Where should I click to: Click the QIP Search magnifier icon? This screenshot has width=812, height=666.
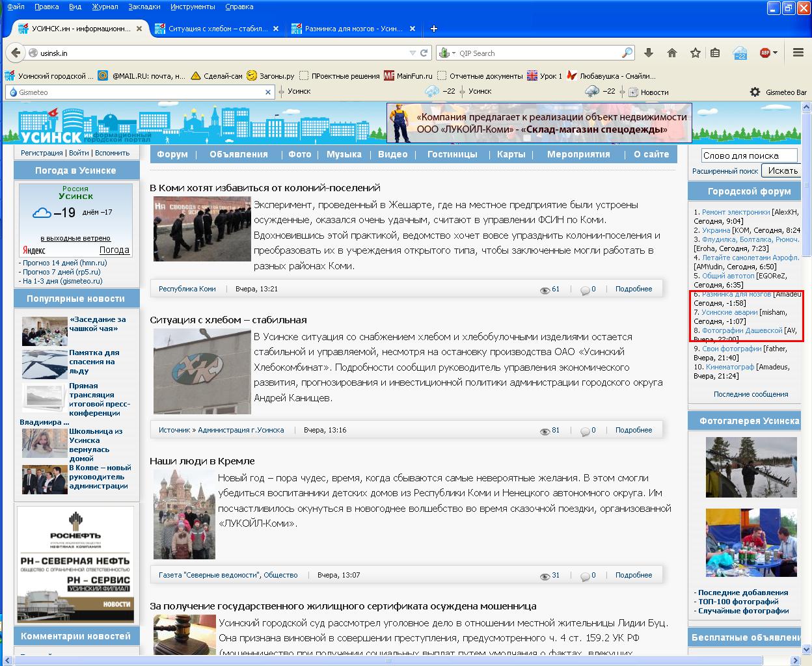click(627, 53)
